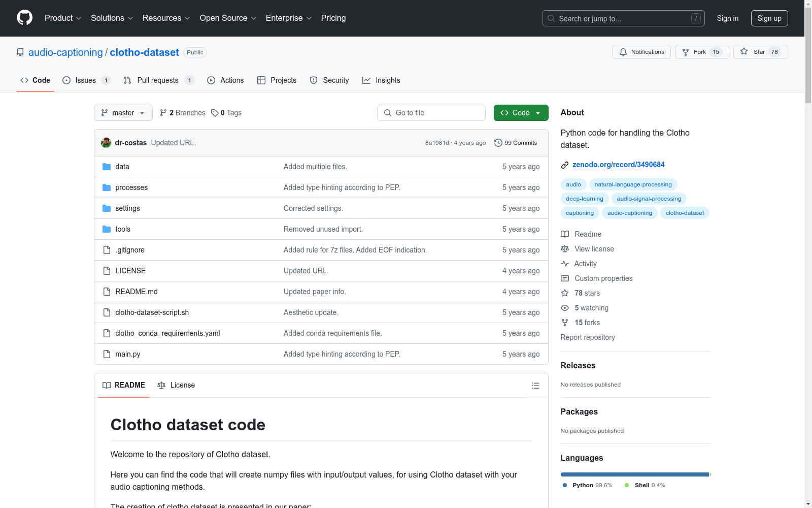
Task: Click the README.md file icon
Action: click(x=107, y=292)
